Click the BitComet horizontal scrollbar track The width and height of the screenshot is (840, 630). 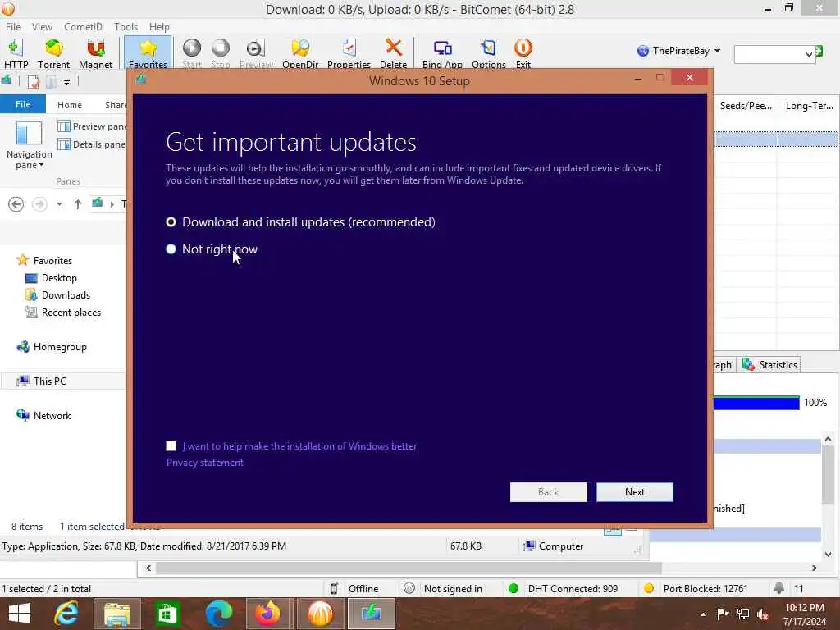pyautogui.click(x=409, y=568)
